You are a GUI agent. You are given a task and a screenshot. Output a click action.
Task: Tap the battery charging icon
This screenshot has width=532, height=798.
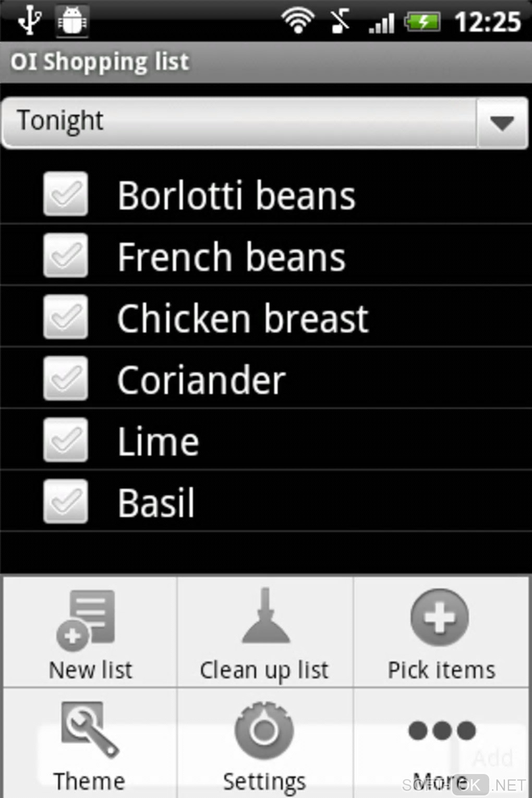[x=423, y=22]
